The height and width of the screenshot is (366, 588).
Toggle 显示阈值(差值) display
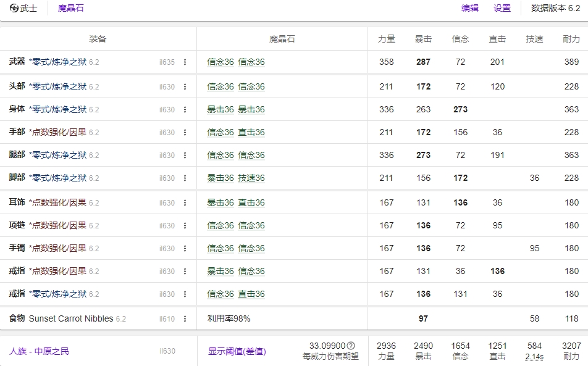[x=237, y=351]
